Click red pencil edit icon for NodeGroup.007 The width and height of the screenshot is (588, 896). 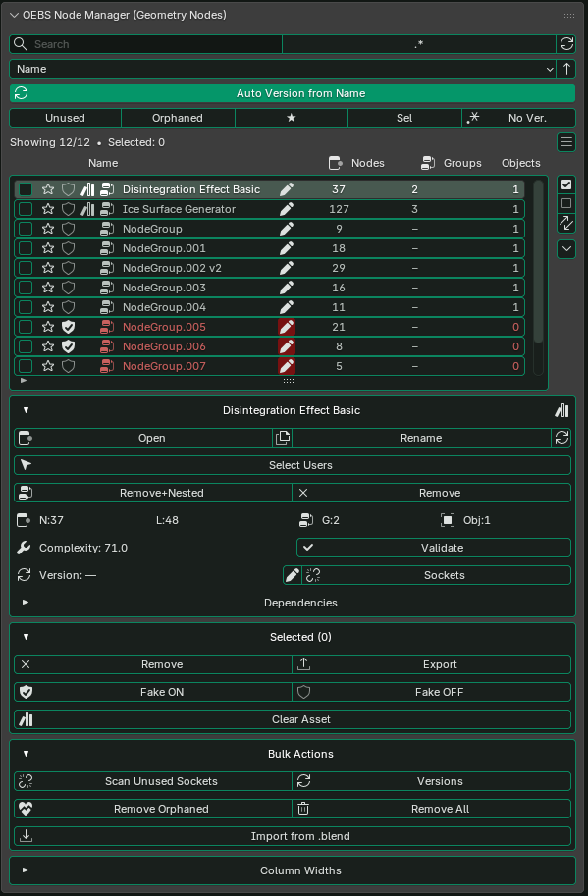pos(287,366)
